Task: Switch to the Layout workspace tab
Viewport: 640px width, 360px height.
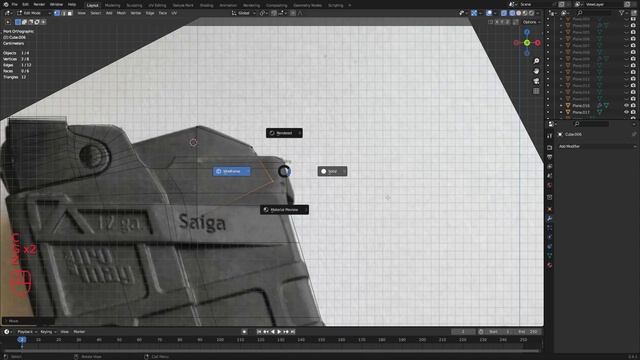Action: pos(93,5)
